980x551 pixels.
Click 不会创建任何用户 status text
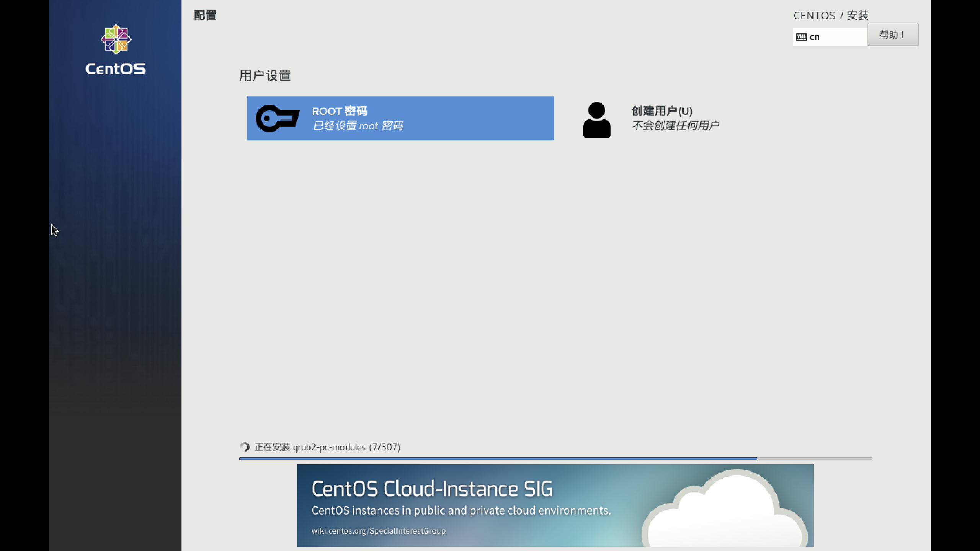click(x=675, y=126)
